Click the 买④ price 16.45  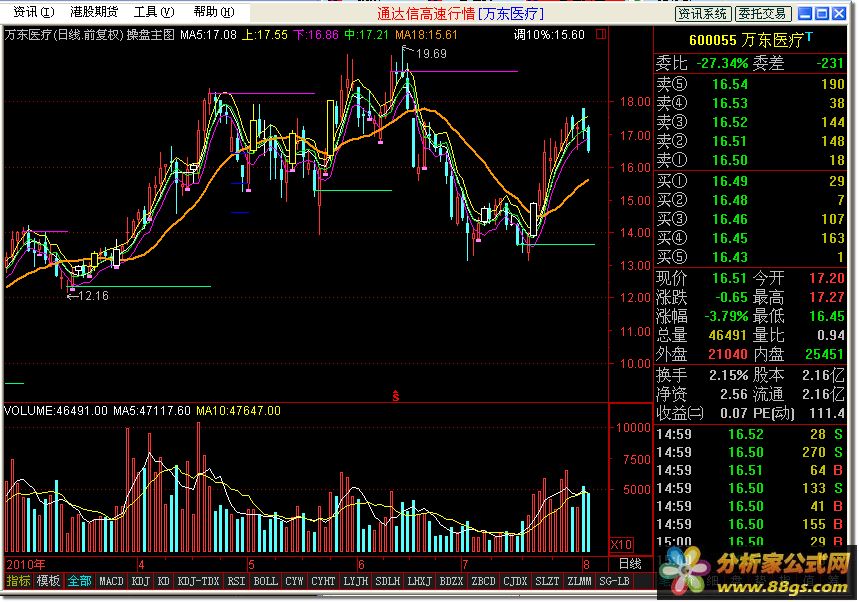pos(730,238)
